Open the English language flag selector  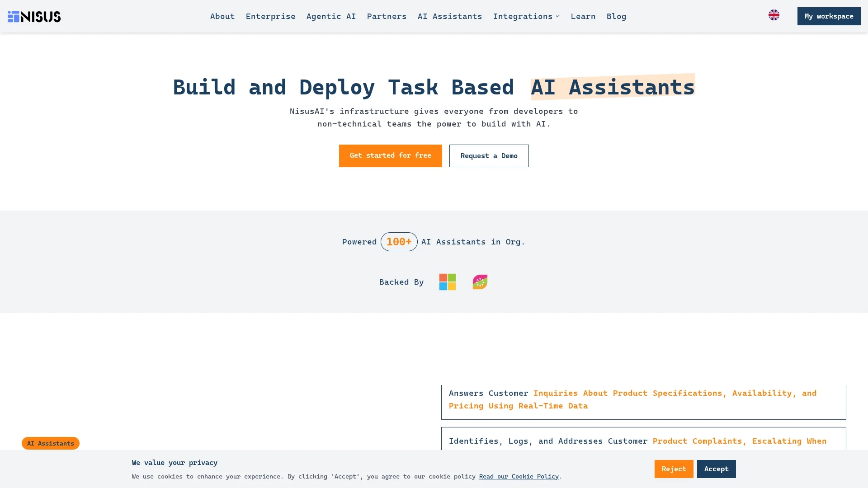pyautogui.click(x=774, y=15)
